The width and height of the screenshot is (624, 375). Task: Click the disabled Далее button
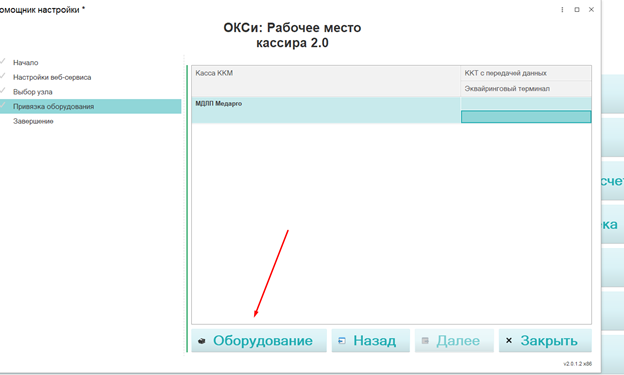tap(454, 341)
